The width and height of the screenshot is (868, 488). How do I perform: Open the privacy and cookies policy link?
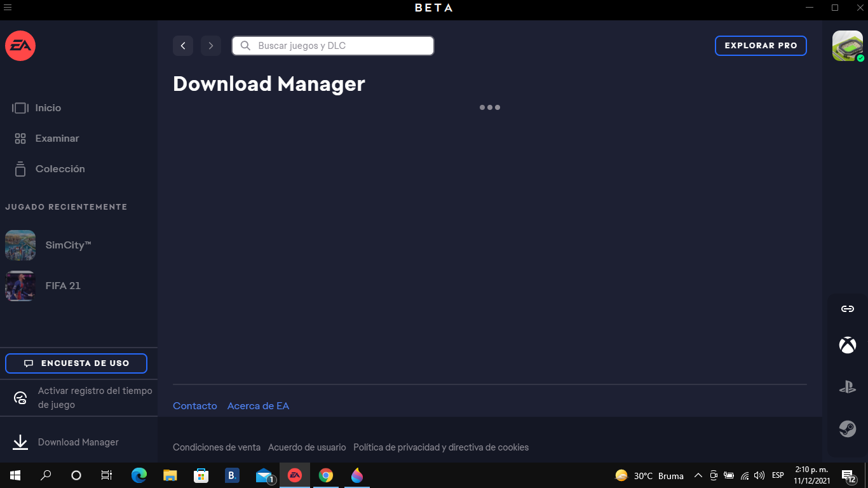click(x=441, y=447)
